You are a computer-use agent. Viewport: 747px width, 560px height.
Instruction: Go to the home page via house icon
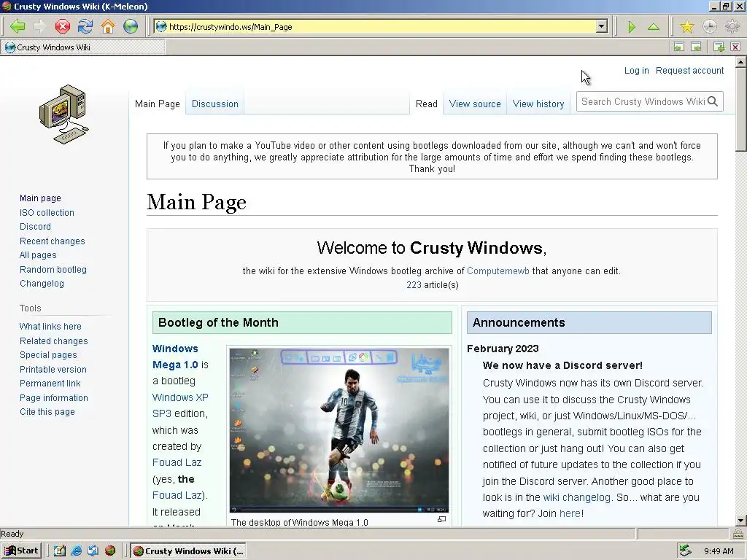[108, 27]
